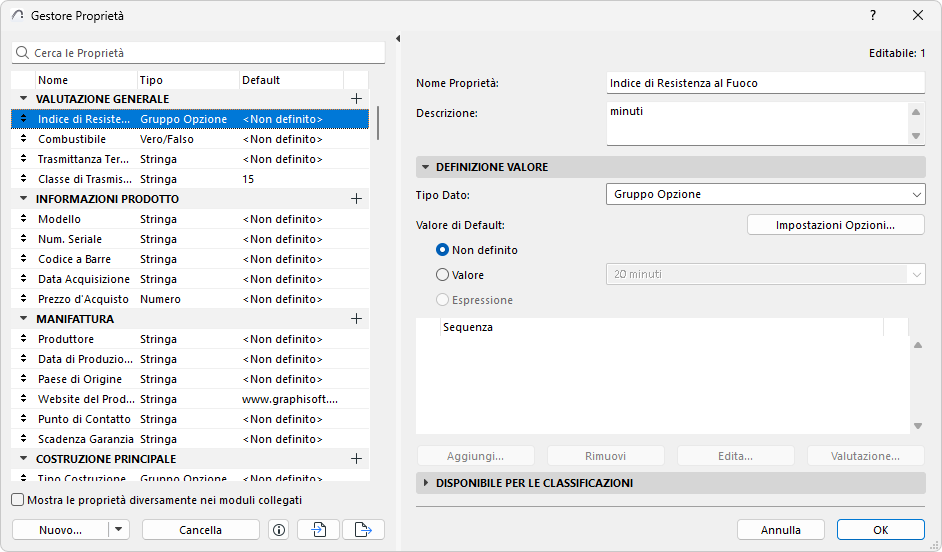Viewport: 942px width, 552px height.
Task: Click the Rimuovi button
Action: pos(606,456)
